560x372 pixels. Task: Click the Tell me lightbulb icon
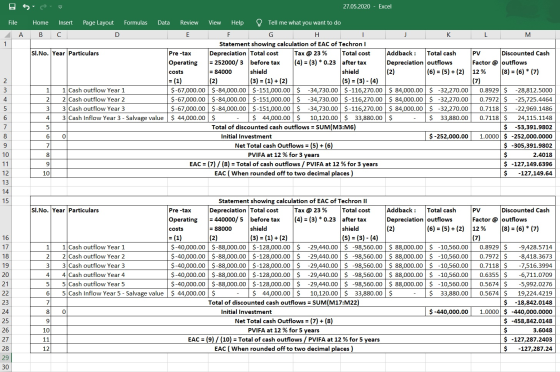(259, 22)
